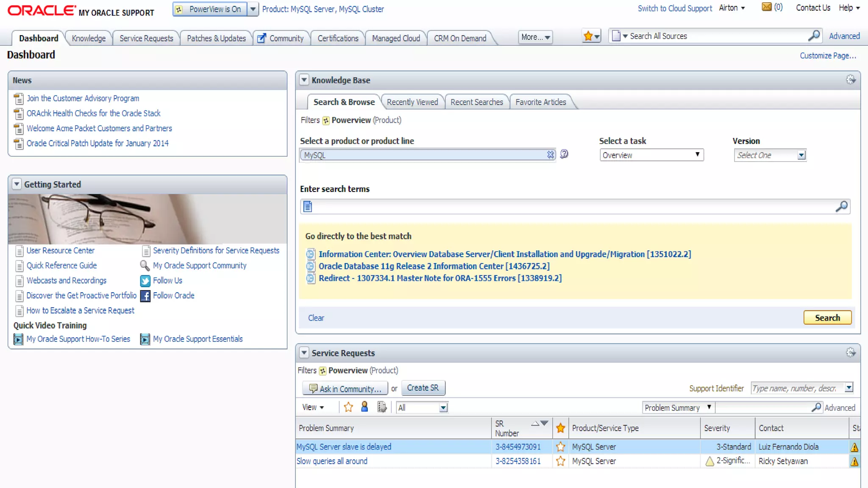Click the PowerView icon in PowerView button
Screen dimensions: 868x488
[x=179, y=9]
